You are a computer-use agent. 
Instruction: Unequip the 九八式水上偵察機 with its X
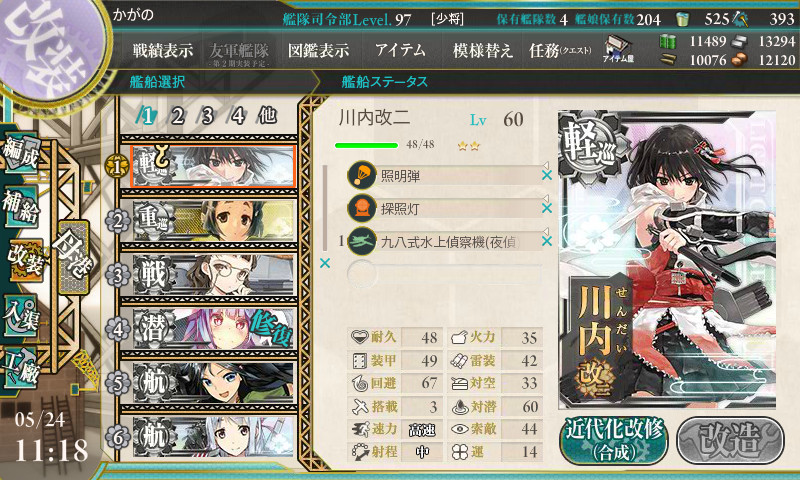[546, 241]
